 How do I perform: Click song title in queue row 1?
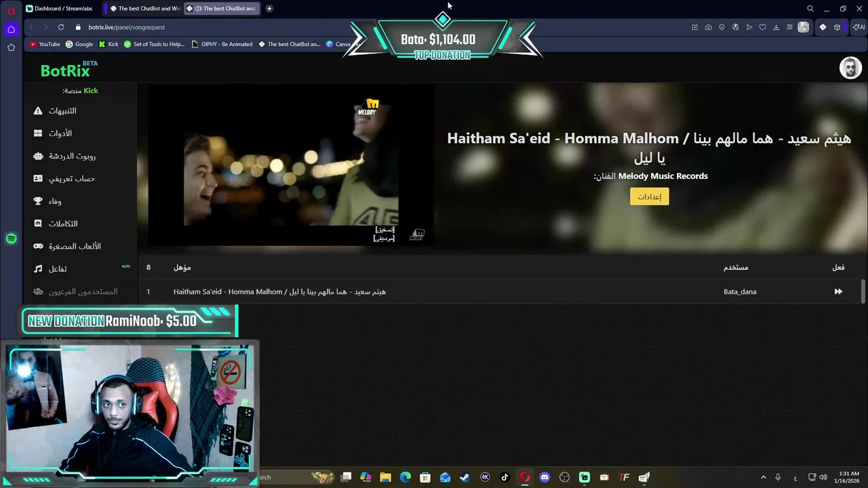pos(279,291)
